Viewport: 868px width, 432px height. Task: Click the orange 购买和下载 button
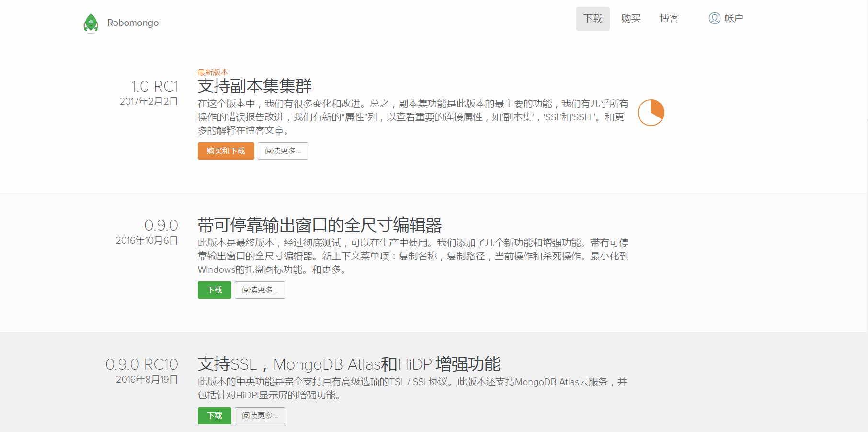(x=226, y=151)
